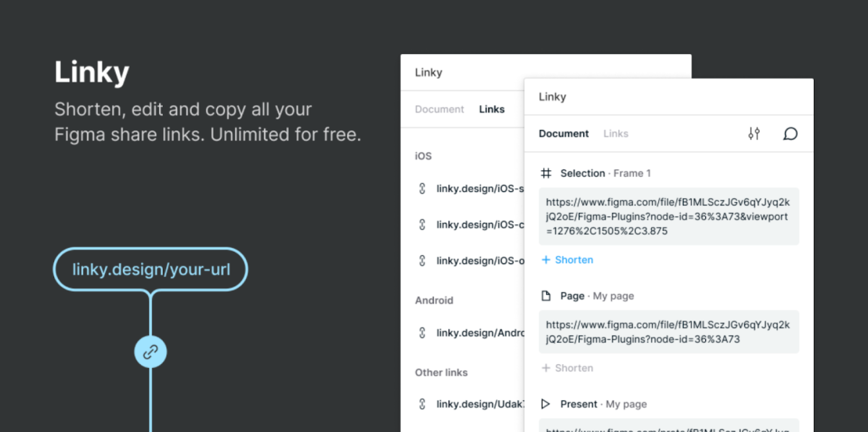The image size is (868, 432).
Task: Select the Page figma URL box
Action: click(x=668, y=332)
